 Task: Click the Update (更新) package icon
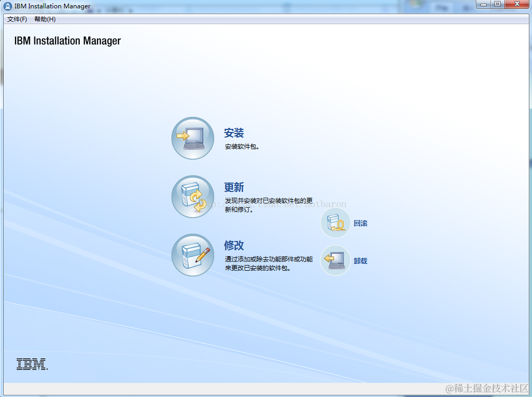coord(193,197)
